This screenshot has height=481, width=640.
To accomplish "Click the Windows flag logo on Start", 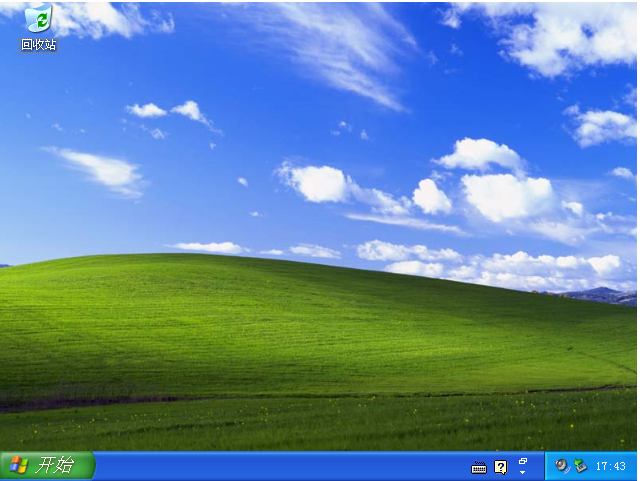I will pyautogui.click(x=19, y=465).
